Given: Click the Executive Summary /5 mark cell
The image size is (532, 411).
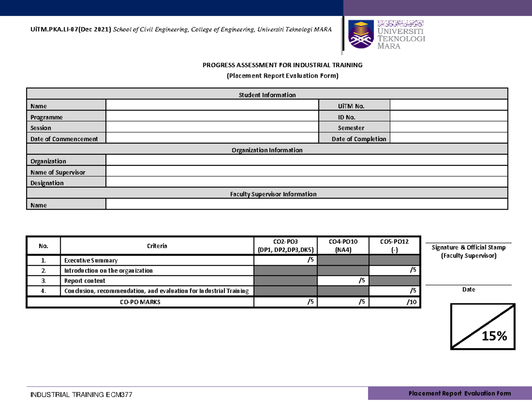Looking at the screenshot, I should [286, 260].
